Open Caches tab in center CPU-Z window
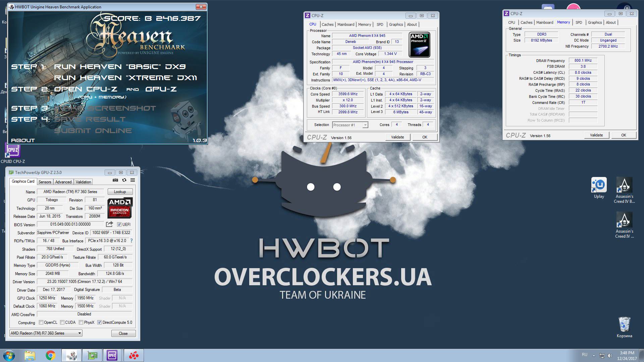 328,24
